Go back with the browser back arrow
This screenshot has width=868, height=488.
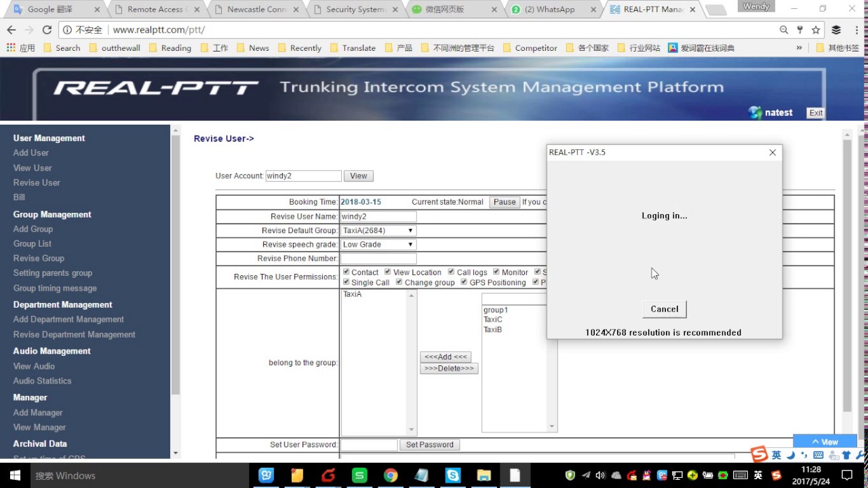point(12,30)
